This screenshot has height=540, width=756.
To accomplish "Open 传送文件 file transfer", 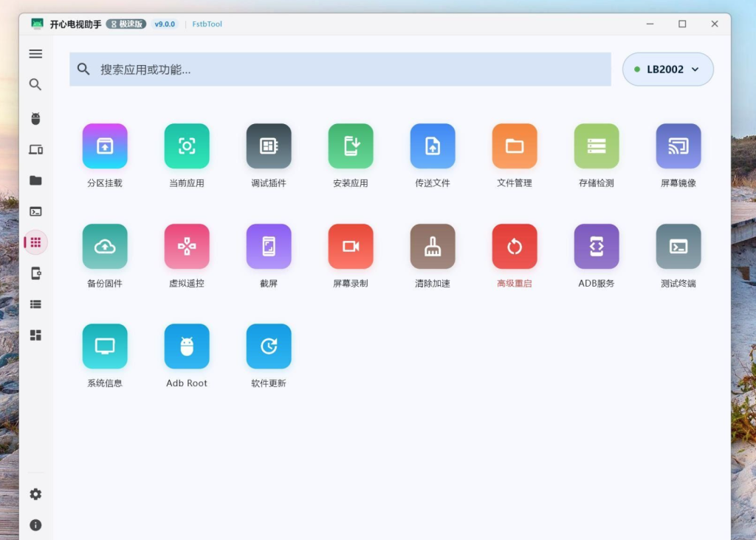I will pos(433,146).
